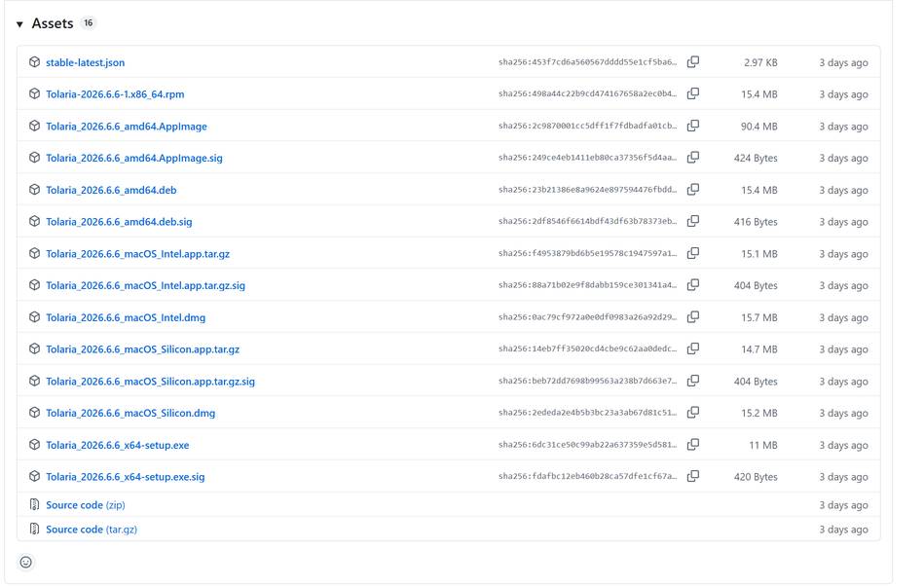Click the 15.7 MB file size
Image resolution: width=924 pixels, height=586 pixels.
(759, 317)
